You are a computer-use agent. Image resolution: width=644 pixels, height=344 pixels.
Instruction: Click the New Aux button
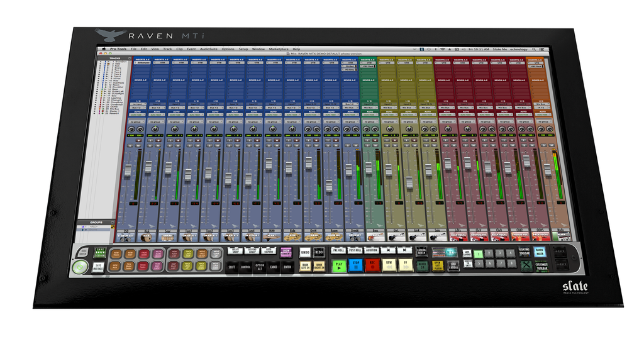coord(115,266)
